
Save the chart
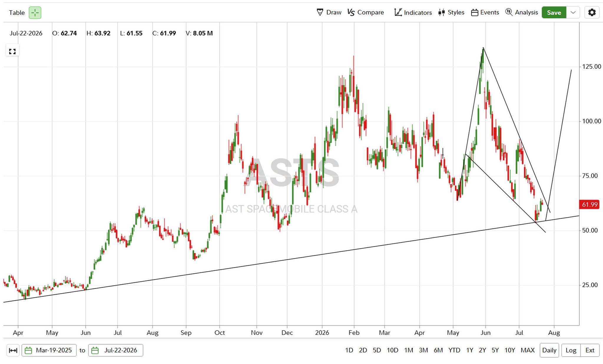pyautogui.click(x=554, y=12)
